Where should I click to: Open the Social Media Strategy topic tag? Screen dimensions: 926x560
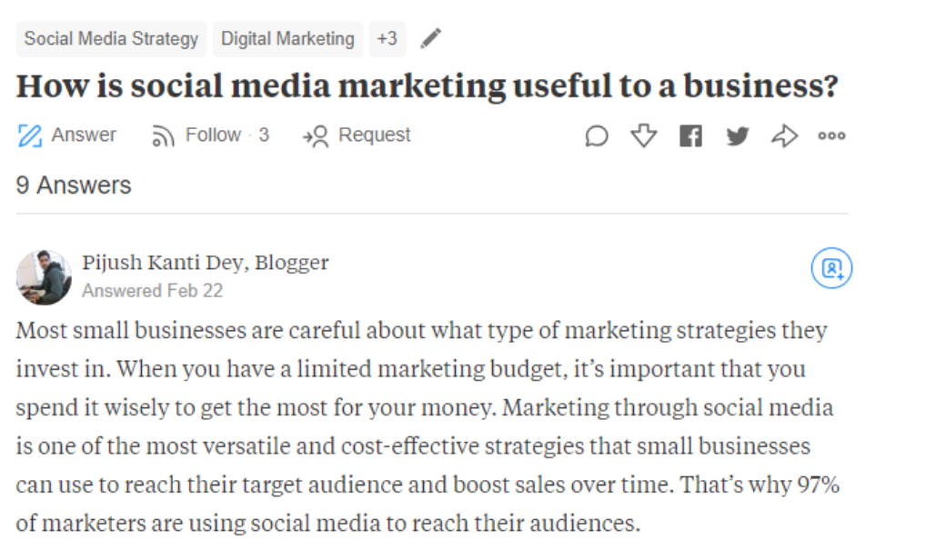pyautogui.click(x=111, y=39)
